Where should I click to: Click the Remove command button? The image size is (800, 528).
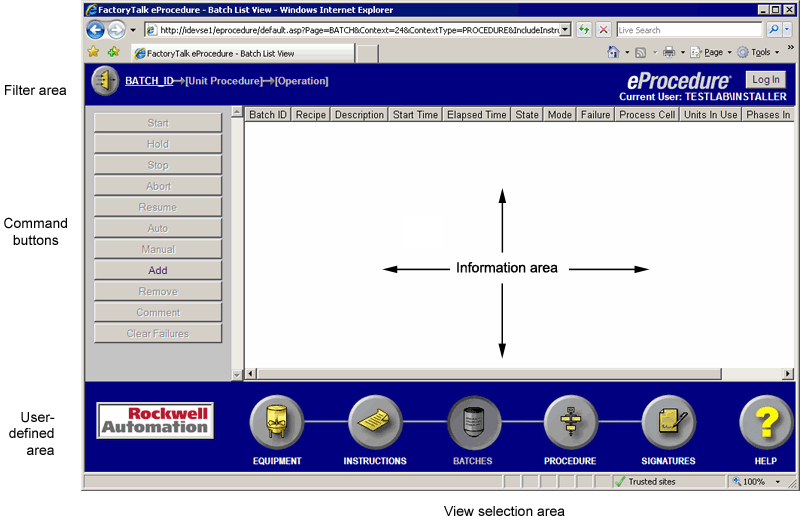click(158, 291)
